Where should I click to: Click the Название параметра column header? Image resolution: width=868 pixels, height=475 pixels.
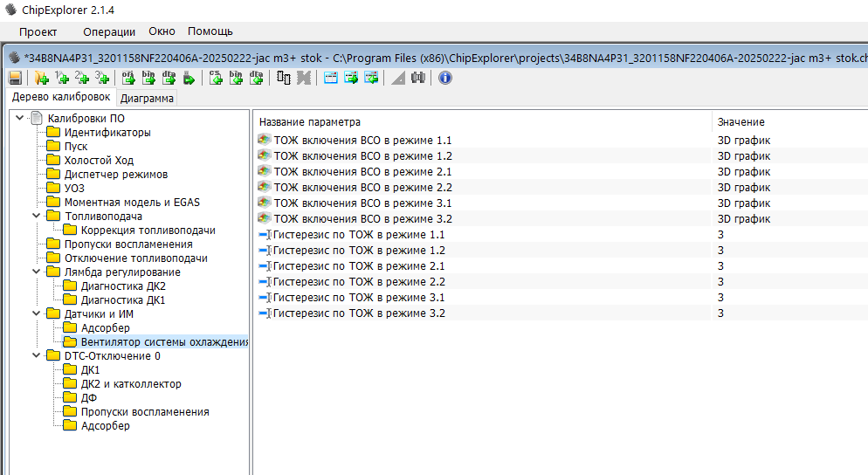[x=310, y=121]
